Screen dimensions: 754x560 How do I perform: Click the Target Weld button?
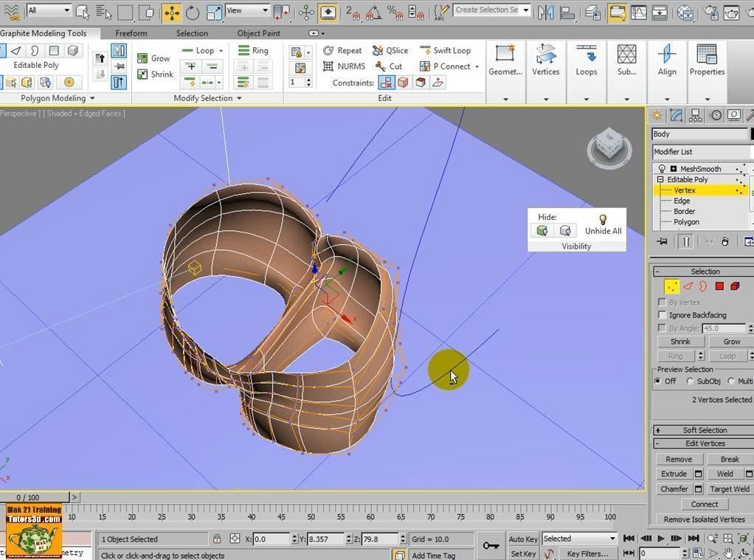click(730, 488)
